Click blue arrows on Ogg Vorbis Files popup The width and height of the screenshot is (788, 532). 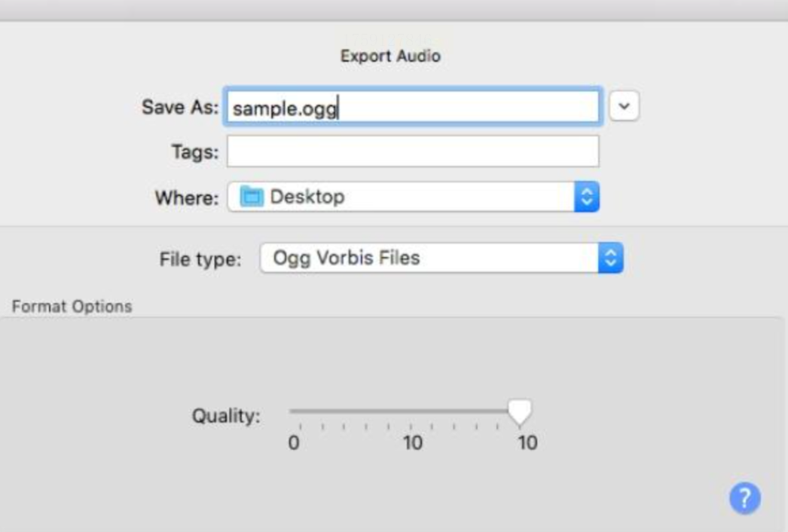tap(610, 258)
